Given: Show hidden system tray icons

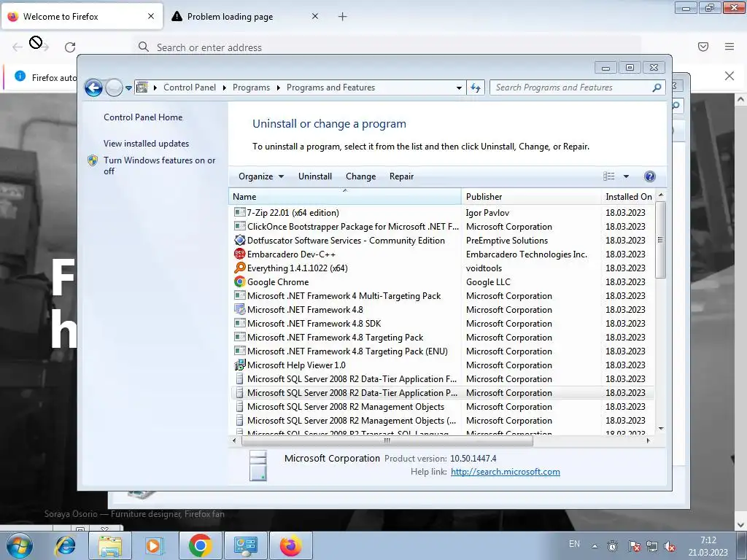Looking at the screenshot, I should [595, 546].
